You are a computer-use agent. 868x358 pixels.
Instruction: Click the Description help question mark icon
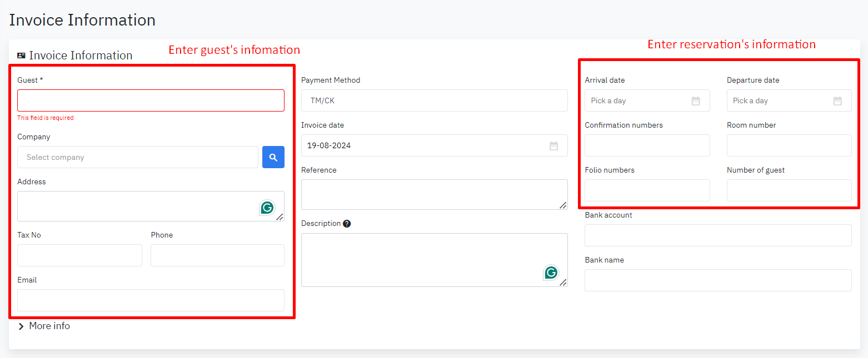(347, 224)
